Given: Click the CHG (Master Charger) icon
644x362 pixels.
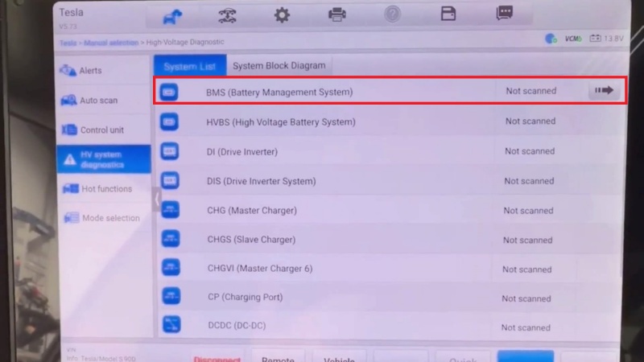Looking at the screenshot, I should (x=171, y=210).
